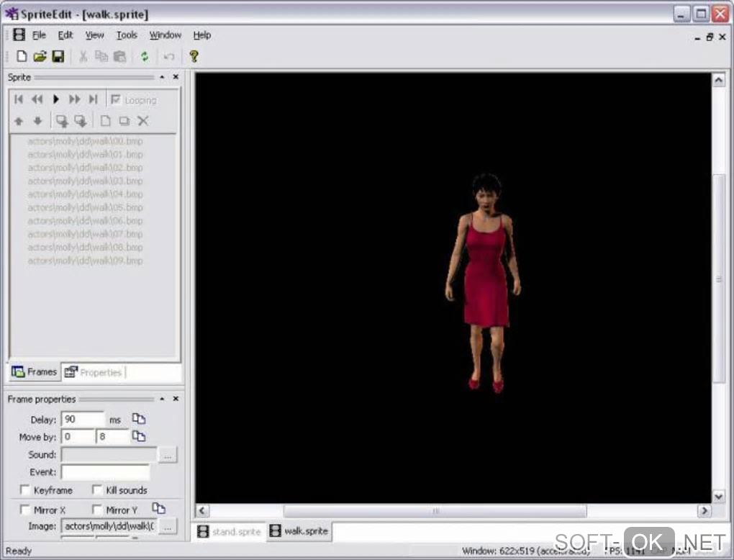Close the Sprite panel
734x560 pixels.
point(176,77)
